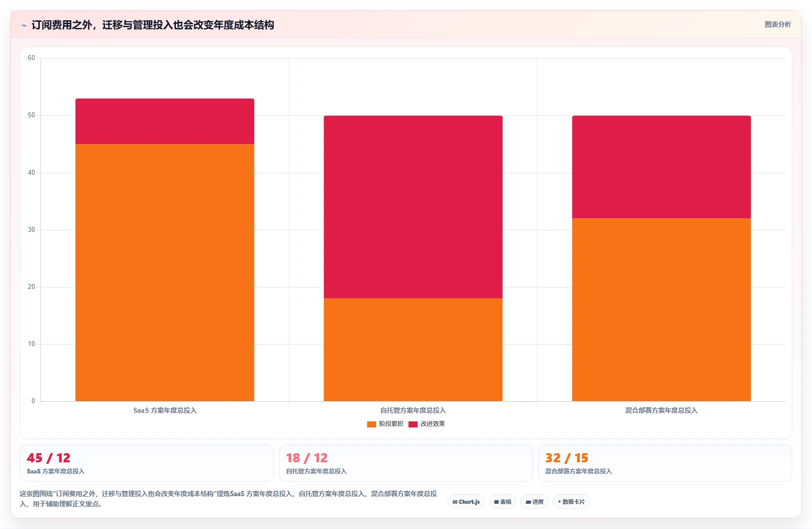Click the chart title 订阅费用之外 heading
The height and width of the screenshot is (529, 812).
(153, 25)
